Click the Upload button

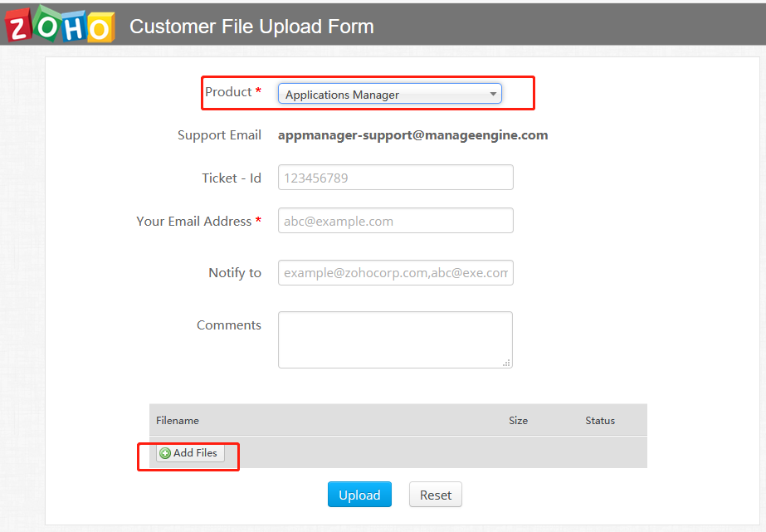(359, 495)
